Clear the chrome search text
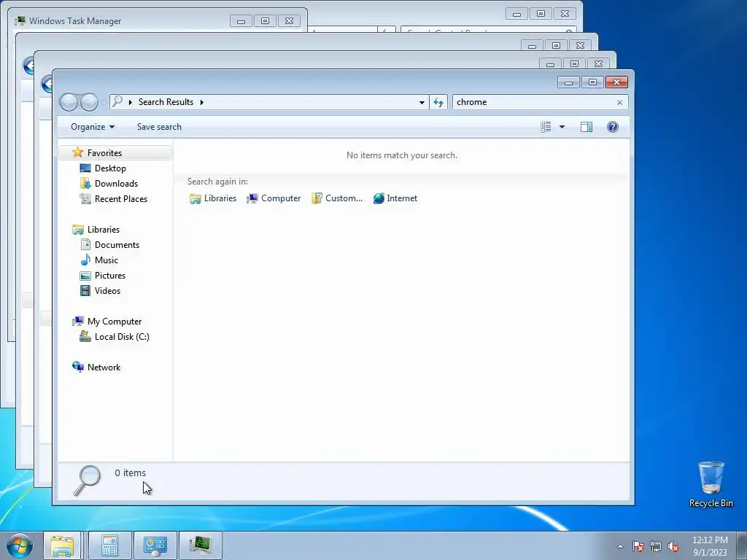The width and height of the screenshot is (747, 560). pyautogui.click(x=619, y=102)
